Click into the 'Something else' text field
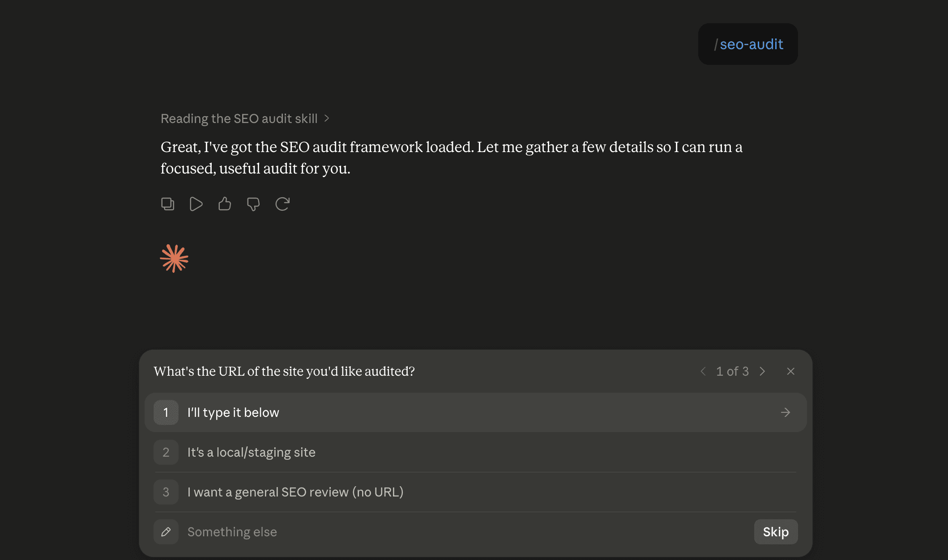Screen dimensions: 948x560 click(465, 532)
